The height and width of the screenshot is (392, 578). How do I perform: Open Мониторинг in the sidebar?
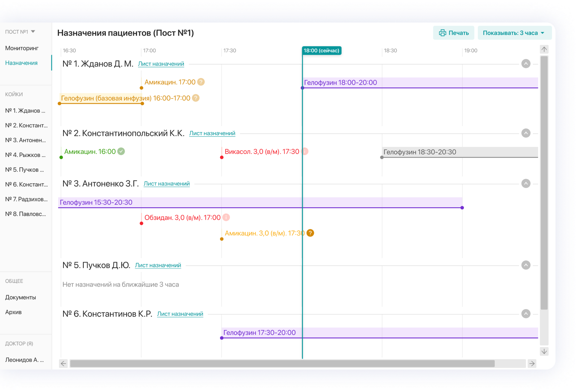click(x=22, y=48)
